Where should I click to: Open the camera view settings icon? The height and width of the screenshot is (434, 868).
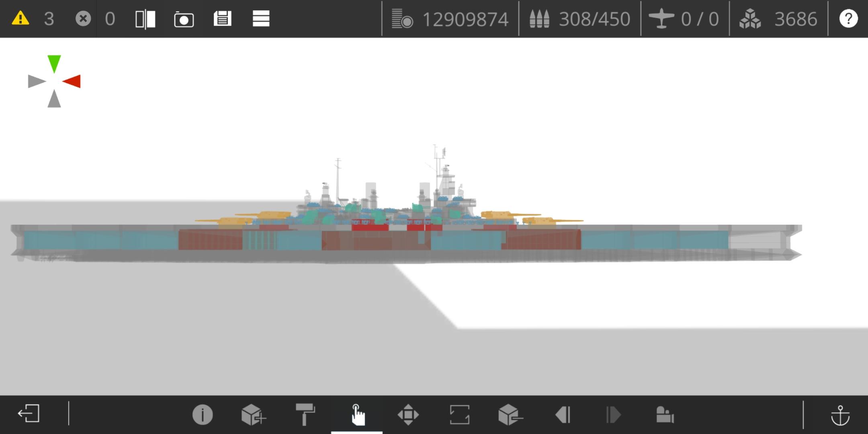(665, 414)
